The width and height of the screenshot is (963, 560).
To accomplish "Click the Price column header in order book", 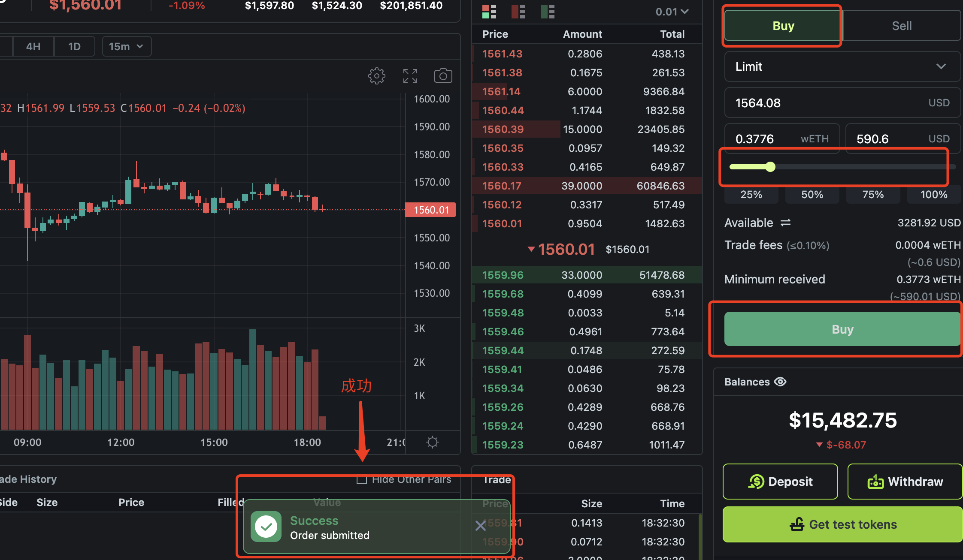I will pyautogui.click(x=495, y=34).
